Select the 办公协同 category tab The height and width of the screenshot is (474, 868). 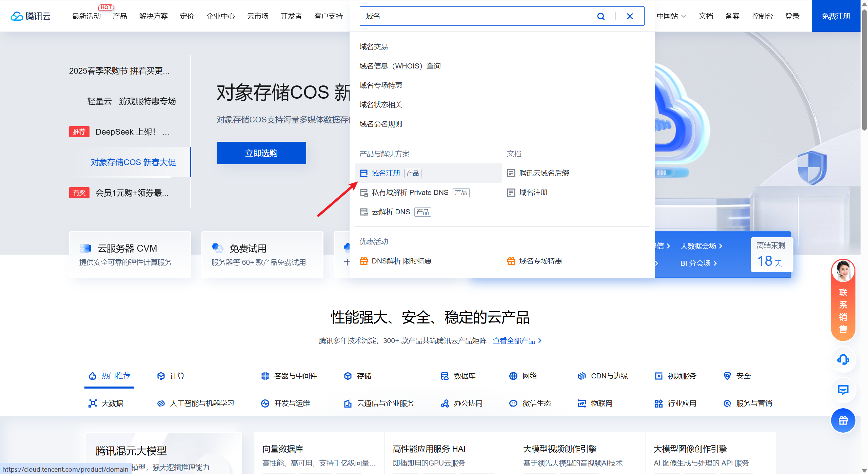(461, 403)
